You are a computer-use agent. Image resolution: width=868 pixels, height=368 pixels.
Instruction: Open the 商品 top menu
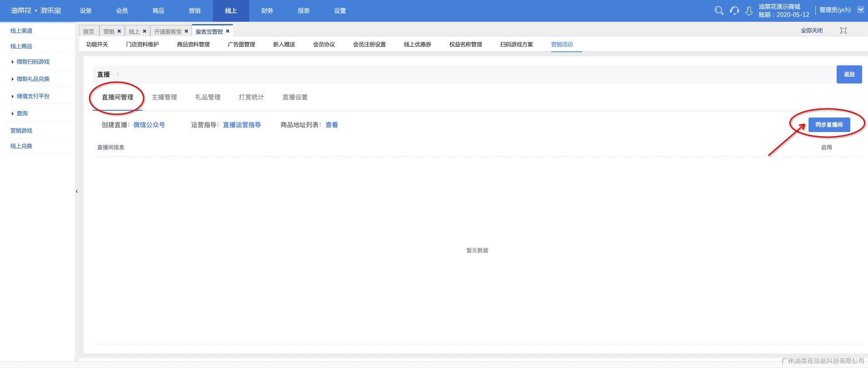[x=158, y=11]
